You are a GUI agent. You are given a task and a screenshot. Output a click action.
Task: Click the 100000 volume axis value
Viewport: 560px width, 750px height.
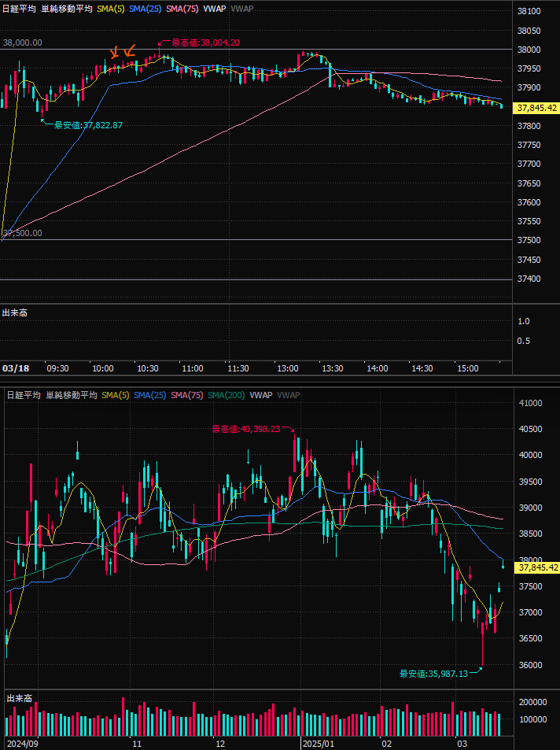[532, 719]
